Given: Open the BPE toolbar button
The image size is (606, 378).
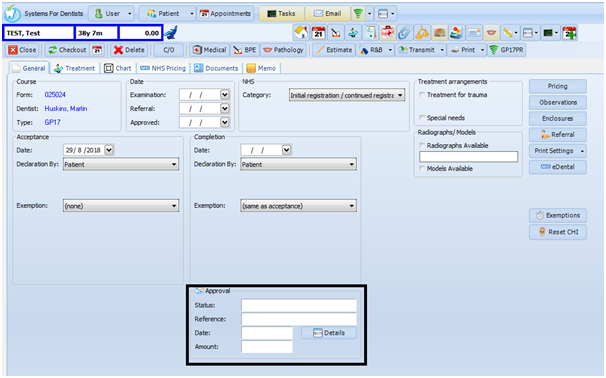Looking at the screenshot, I should [245, 50].
